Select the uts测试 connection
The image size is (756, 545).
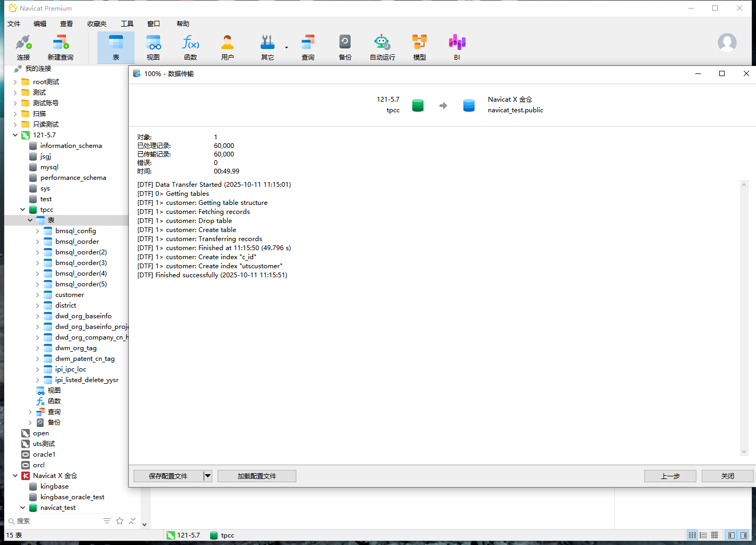pyautogui.click(x=44, y=444)
